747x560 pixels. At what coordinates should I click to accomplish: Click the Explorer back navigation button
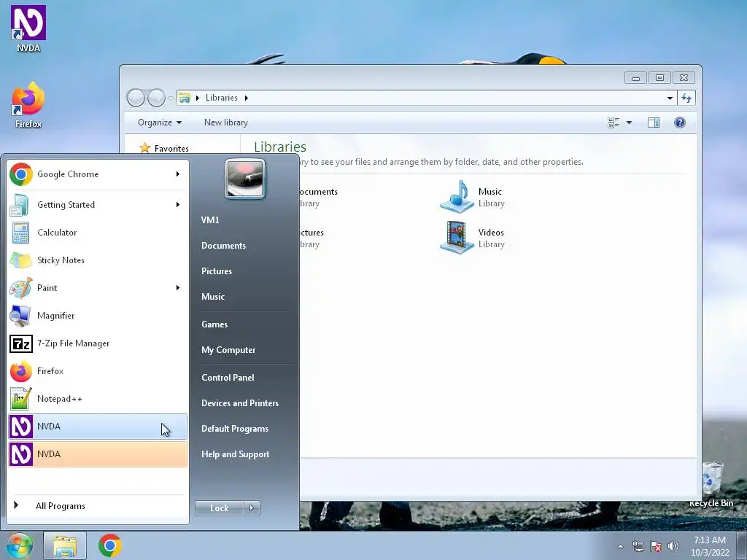pos(136,98)
